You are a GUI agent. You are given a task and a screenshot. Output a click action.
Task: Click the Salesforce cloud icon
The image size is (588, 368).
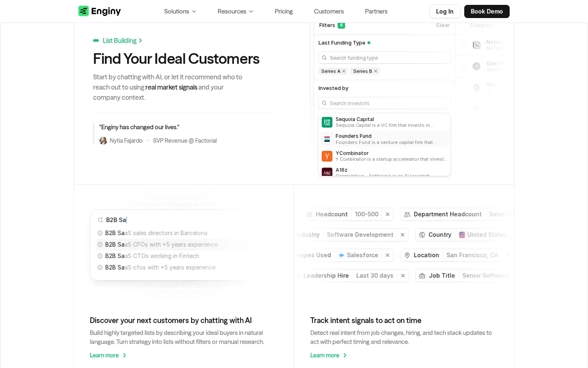coord(341,255)
